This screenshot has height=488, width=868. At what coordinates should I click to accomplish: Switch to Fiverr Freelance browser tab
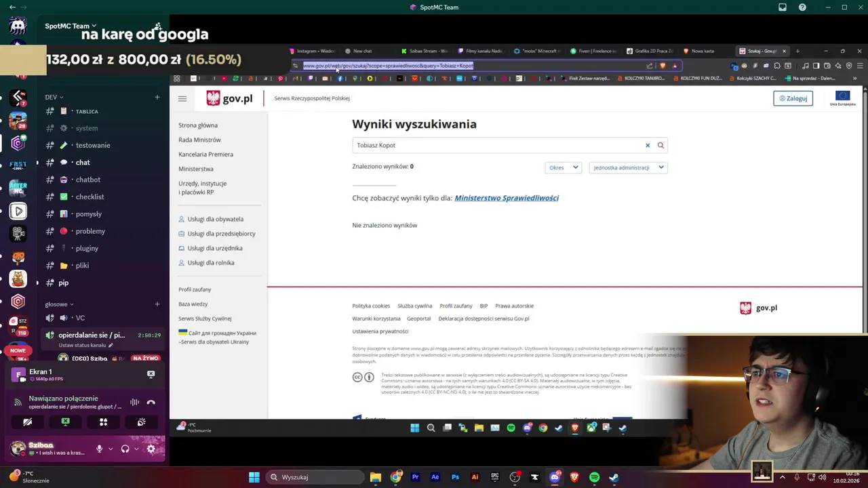(594, 51)
